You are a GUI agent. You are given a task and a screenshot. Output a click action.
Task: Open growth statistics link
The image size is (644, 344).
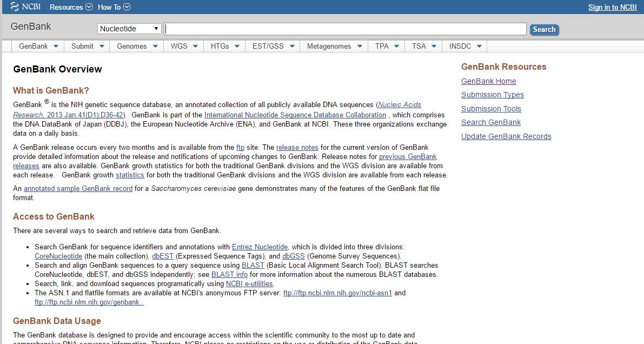click(x=130, y=175)
